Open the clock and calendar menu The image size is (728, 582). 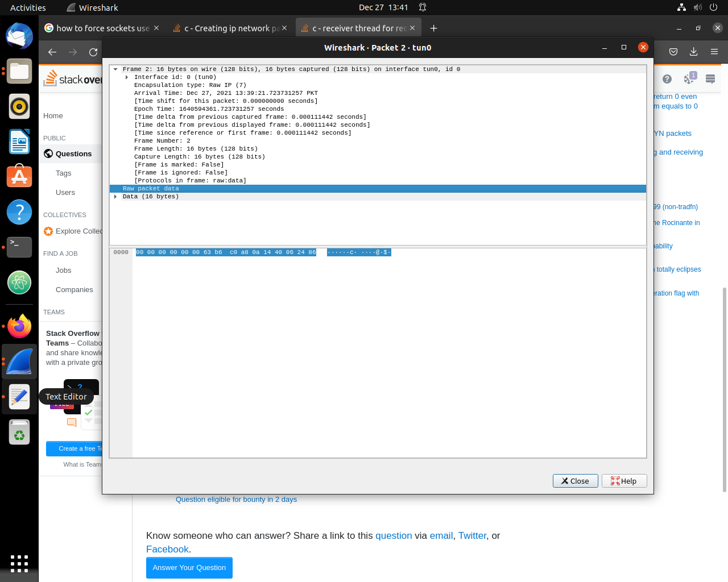pos(383,7)
